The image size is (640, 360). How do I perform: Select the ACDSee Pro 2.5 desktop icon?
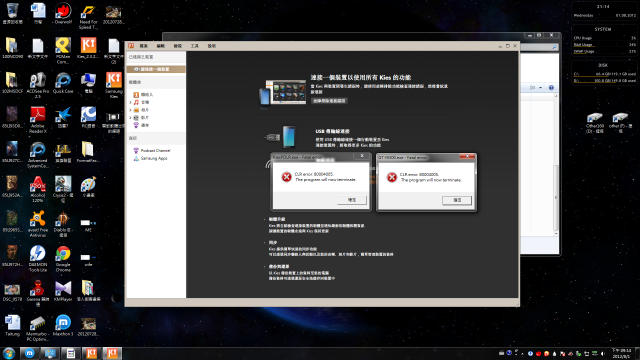38,85
